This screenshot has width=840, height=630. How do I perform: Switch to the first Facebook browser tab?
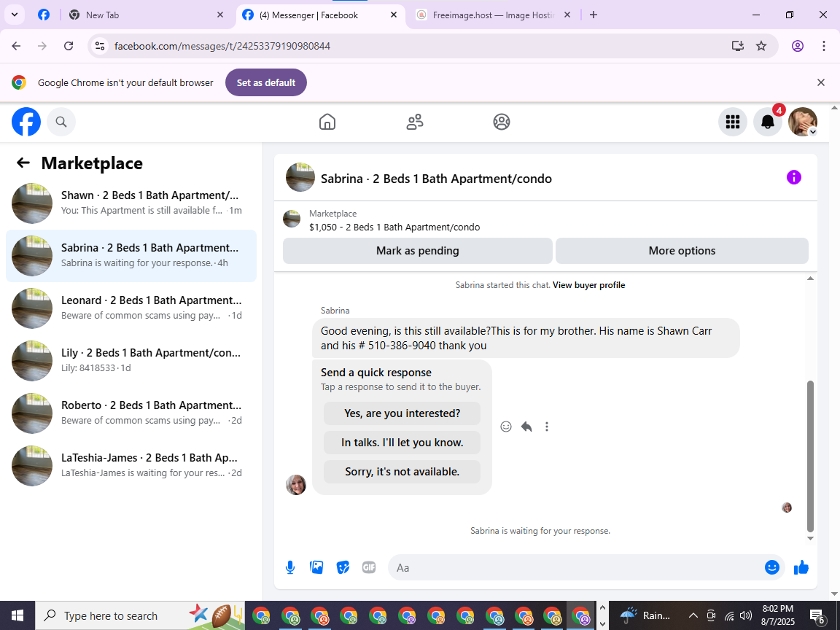44,15
